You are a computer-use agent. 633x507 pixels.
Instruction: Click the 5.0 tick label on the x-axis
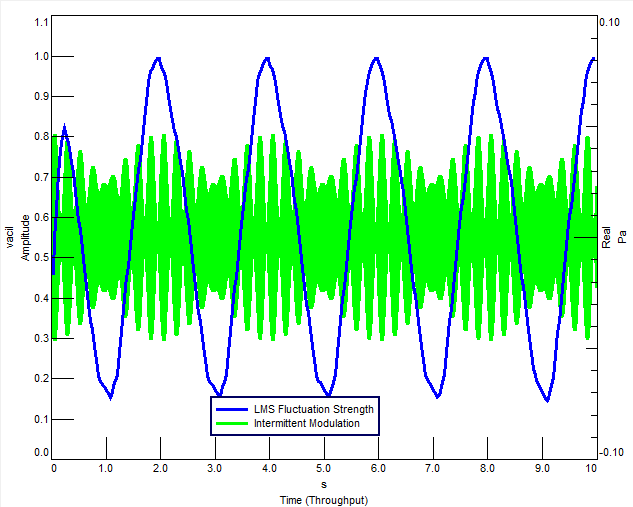coord(322,468)
